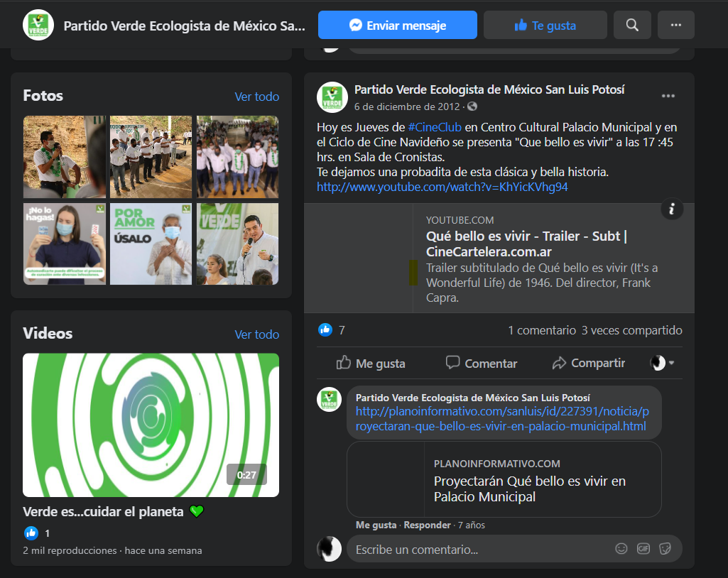This screenshot has width=728, height=578.
Task: Toggle Me gusta on the comment
Action: (376, 525)
